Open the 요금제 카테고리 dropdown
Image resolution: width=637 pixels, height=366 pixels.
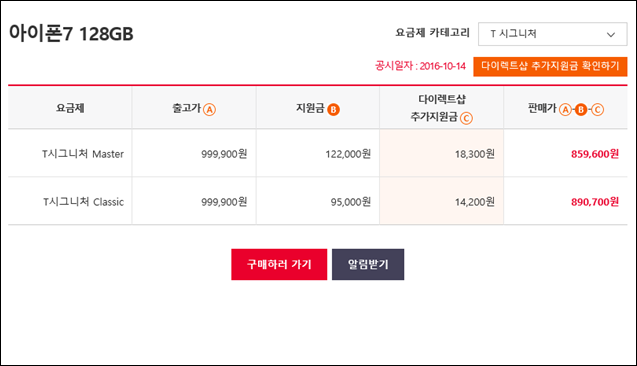(552, 34)
